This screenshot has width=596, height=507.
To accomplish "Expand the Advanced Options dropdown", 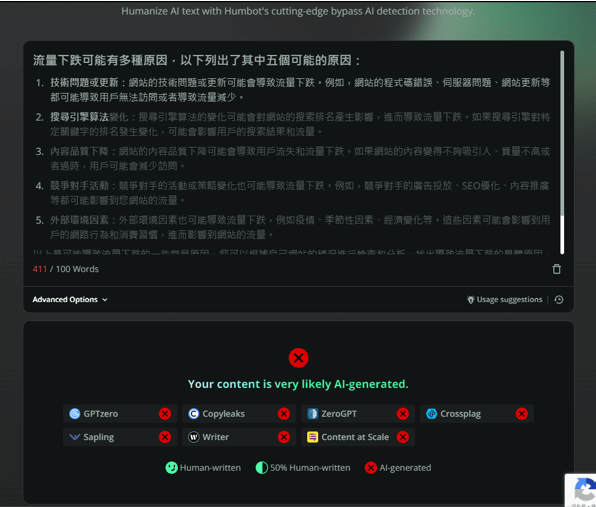I will (70, 300).
